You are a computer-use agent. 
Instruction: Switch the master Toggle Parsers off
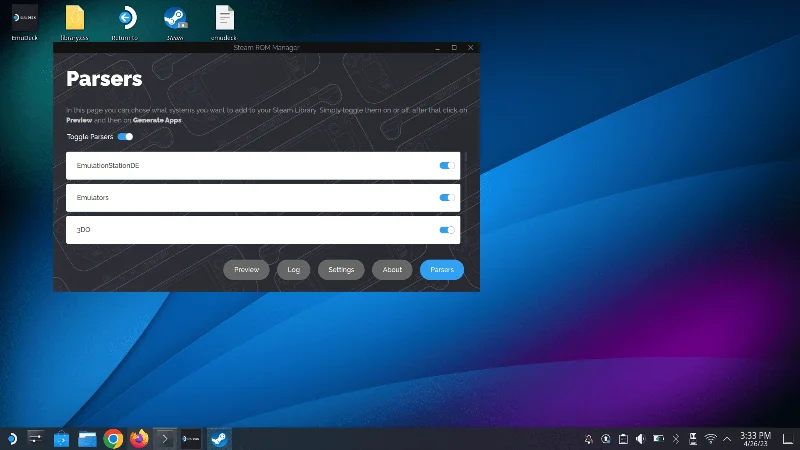pos(125,136)
